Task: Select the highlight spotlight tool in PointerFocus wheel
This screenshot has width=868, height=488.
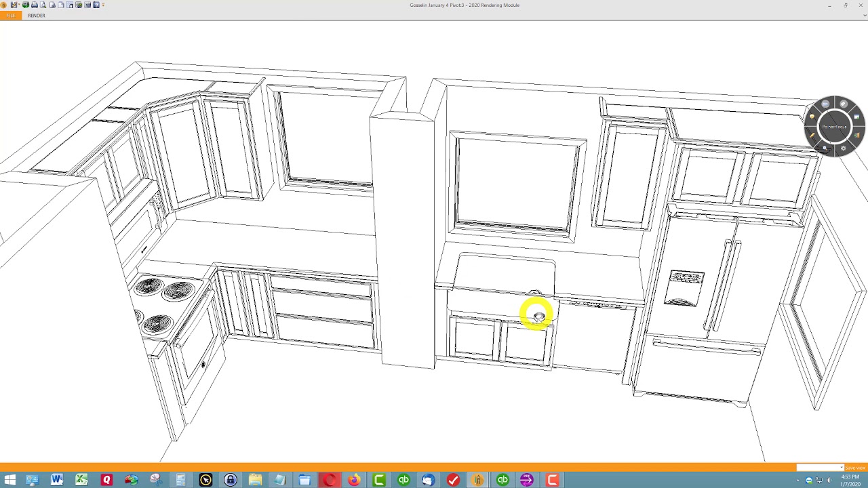Action: tap(812, 117)
